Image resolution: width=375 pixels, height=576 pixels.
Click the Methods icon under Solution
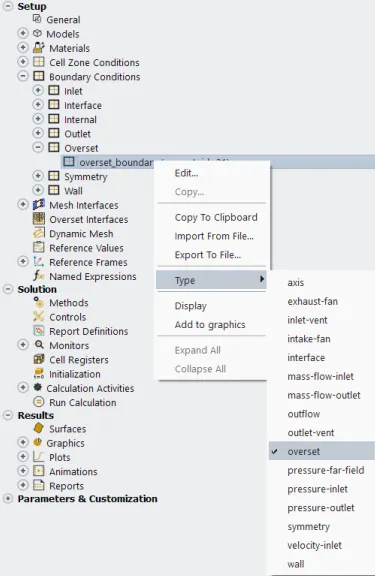coord(39,302)
